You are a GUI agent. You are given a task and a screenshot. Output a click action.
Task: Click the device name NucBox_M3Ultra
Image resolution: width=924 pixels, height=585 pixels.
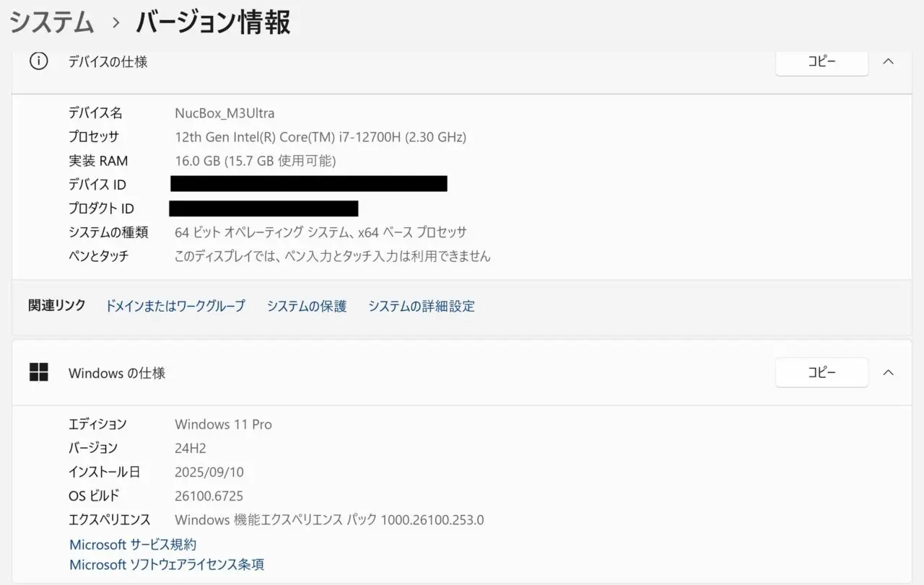(225, 113)
